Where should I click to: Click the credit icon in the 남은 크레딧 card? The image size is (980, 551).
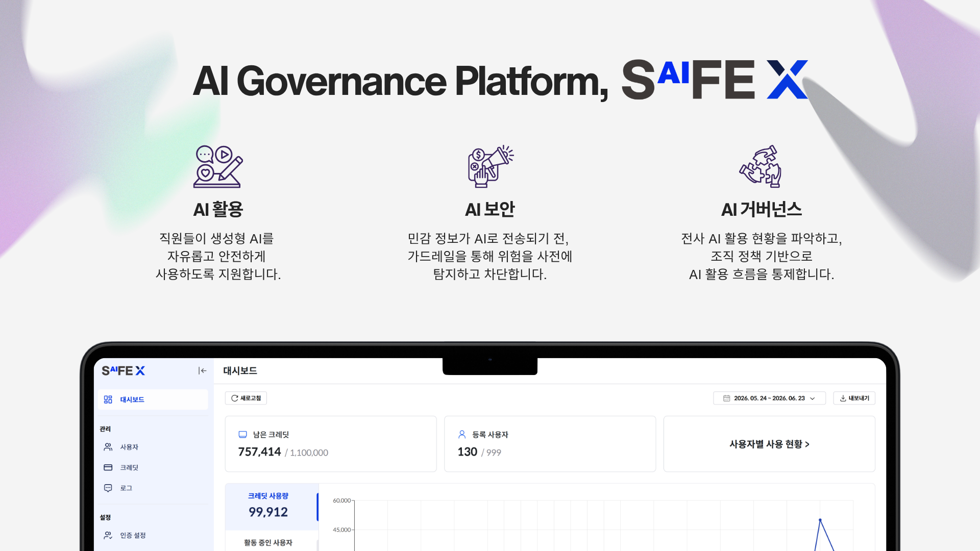[242, 435]
